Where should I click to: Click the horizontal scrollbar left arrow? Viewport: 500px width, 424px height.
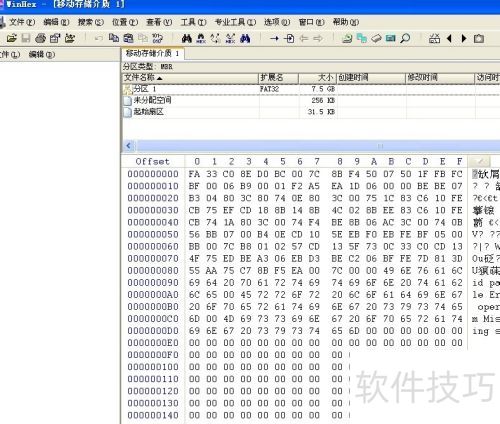point(129,146)
